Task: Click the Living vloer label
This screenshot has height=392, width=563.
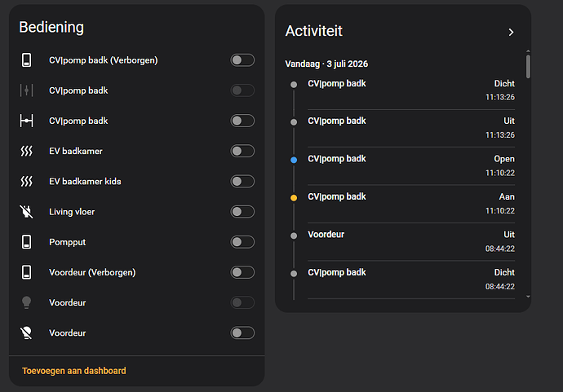Action: click(72, 212)
